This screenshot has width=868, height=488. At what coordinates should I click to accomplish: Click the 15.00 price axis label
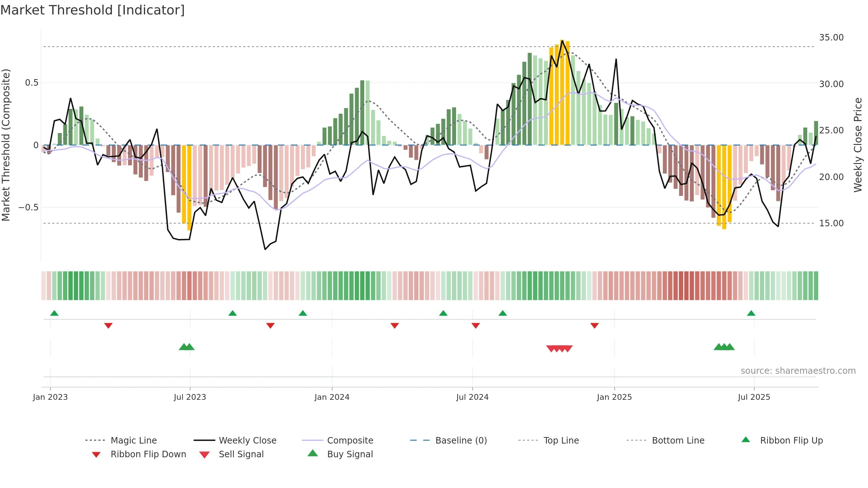(831, 223)
